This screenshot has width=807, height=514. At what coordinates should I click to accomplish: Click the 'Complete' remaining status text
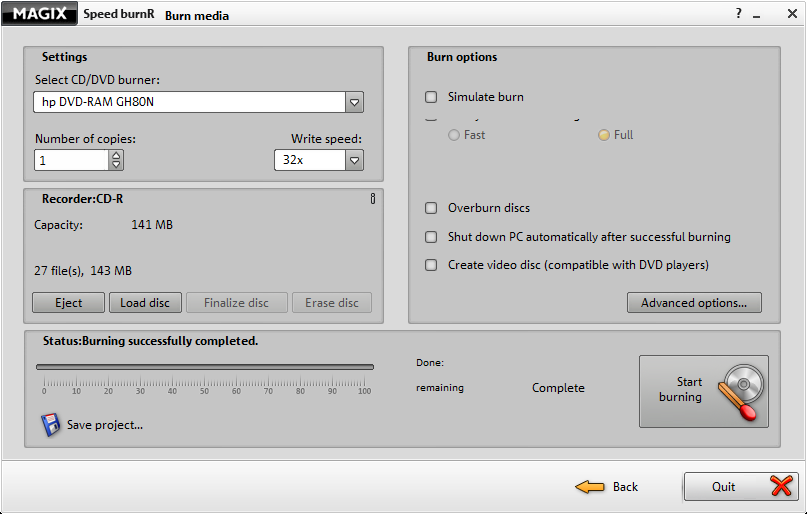tap(558, 388)
